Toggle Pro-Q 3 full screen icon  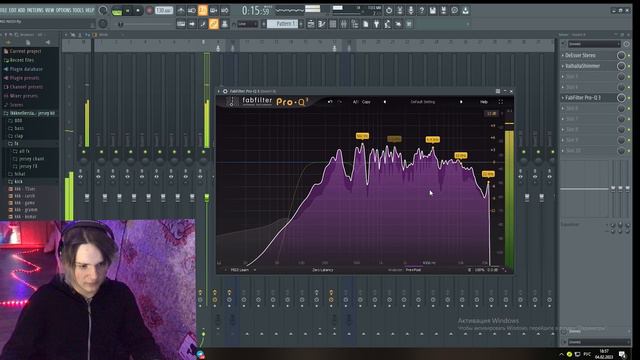[501, 102]
